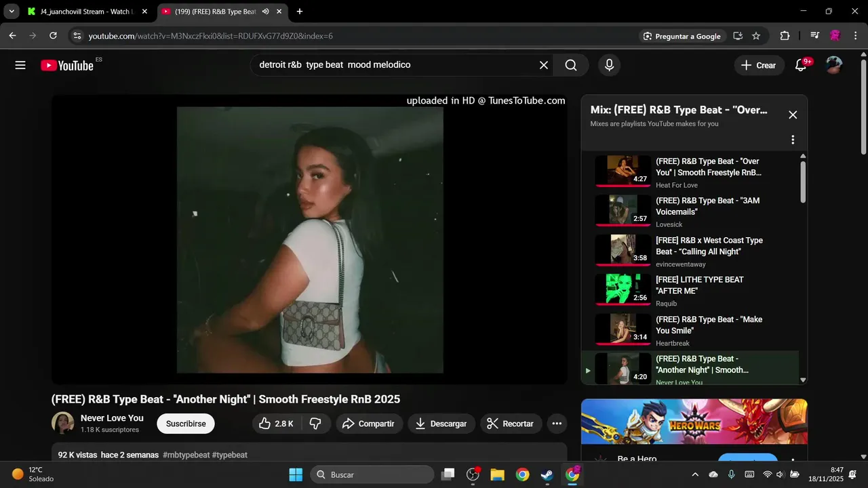The height and width of the screenshot is (488, 868).
Task: Open the Hero Wars ad banner
Action: [x=694, y=422]
